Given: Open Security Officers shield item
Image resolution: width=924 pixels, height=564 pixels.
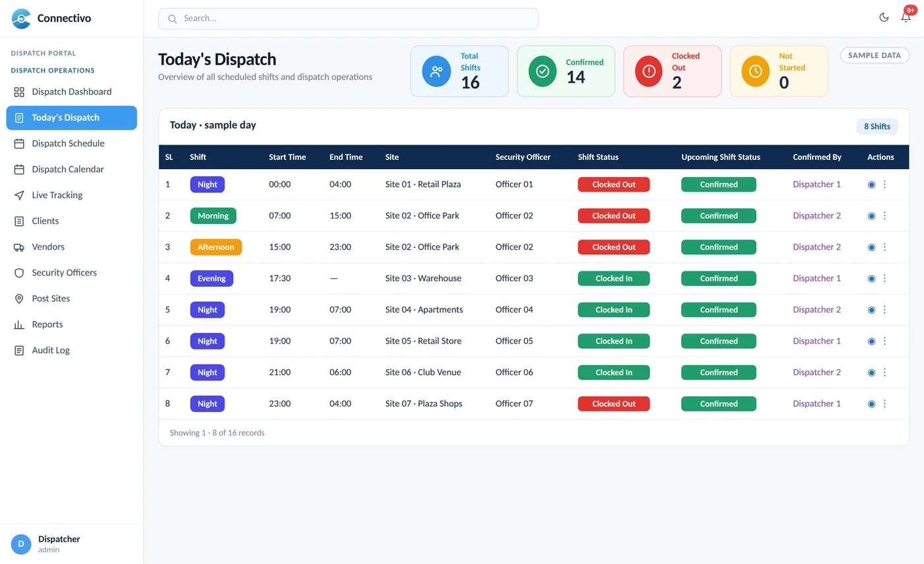Looking at the screenshot, I should tap(72, 273).
